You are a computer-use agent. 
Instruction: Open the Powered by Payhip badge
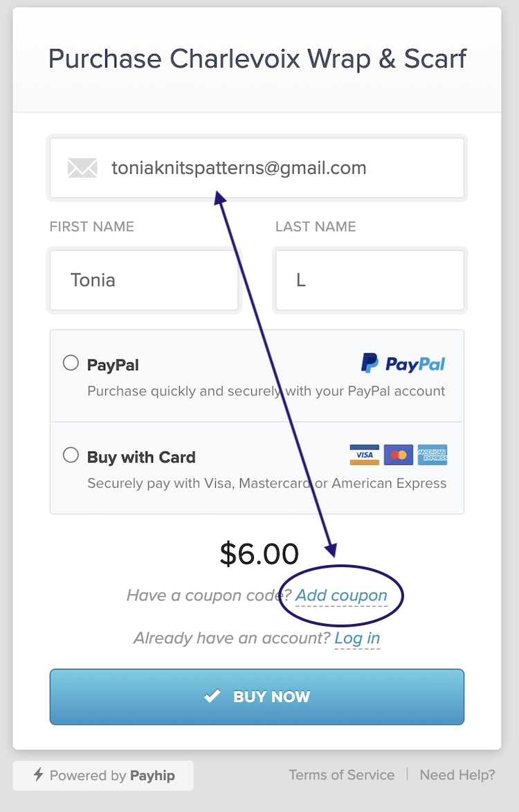103,775
